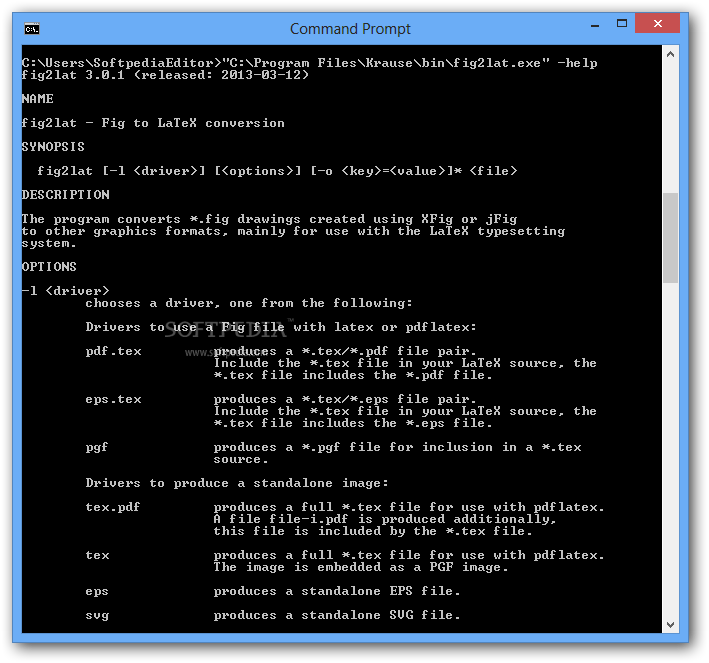Click 'chooses a driver, one from the following:'

tap(249, 303)
